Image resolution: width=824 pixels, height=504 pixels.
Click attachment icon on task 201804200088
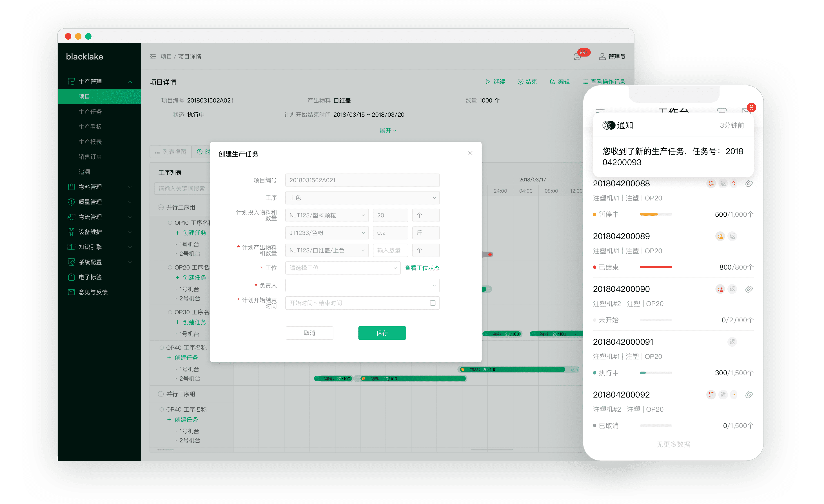pyautogui.click(x=749, y=183)
